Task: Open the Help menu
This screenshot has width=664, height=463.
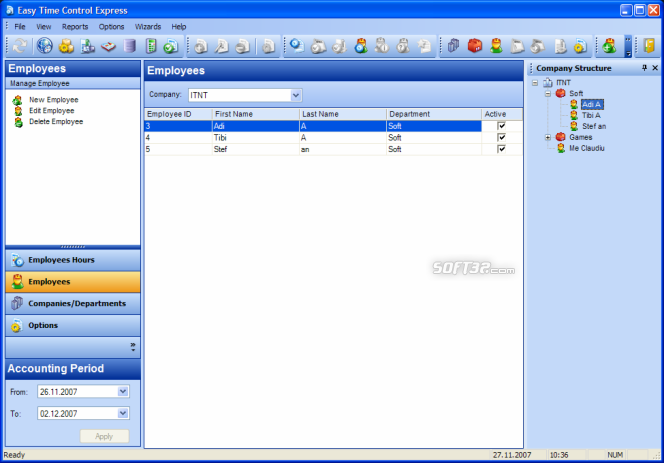Action: [179, 27]
